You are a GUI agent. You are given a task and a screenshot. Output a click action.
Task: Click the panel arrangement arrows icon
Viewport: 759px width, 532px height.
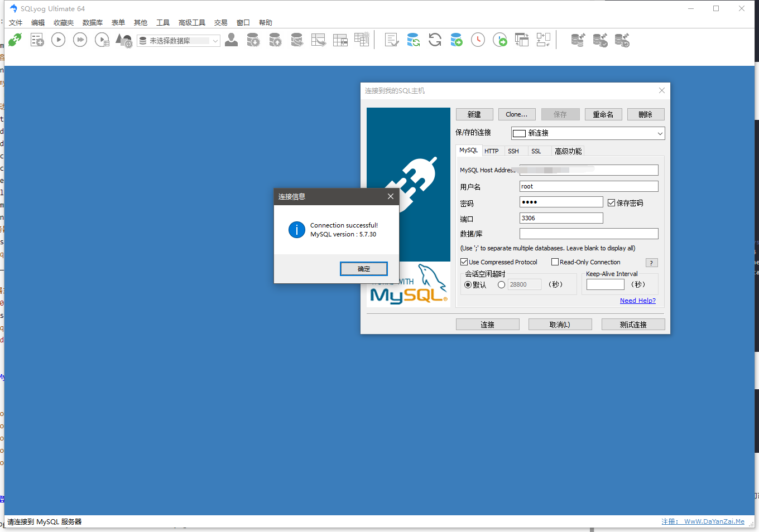point(544,40)
